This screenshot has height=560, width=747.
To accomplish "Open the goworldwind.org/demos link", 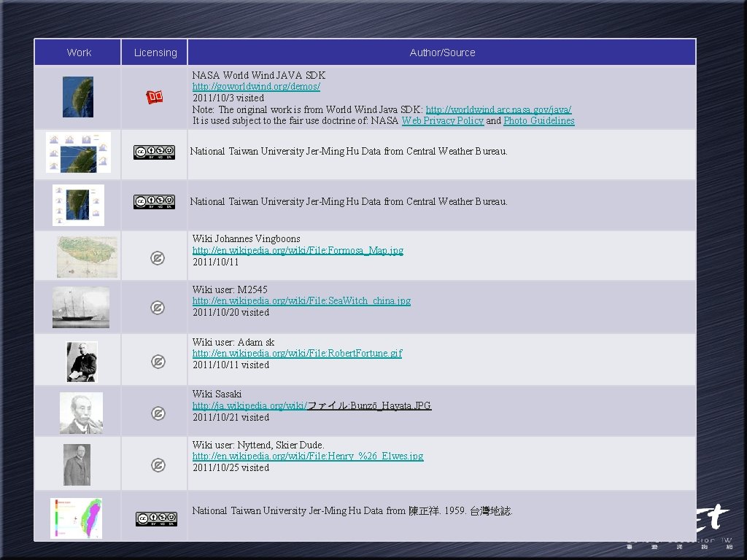I will point(256,86).
